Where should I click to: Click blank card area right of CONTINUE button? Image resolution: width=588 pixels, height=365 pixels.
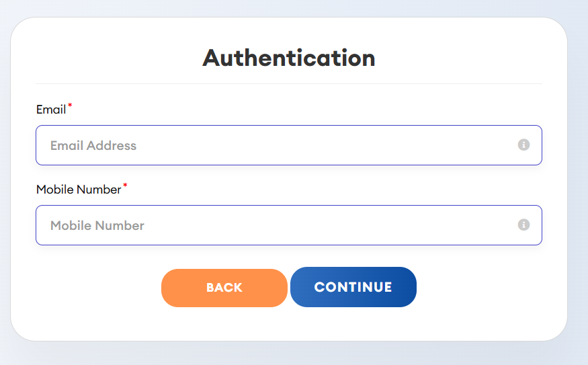[491, 288]
